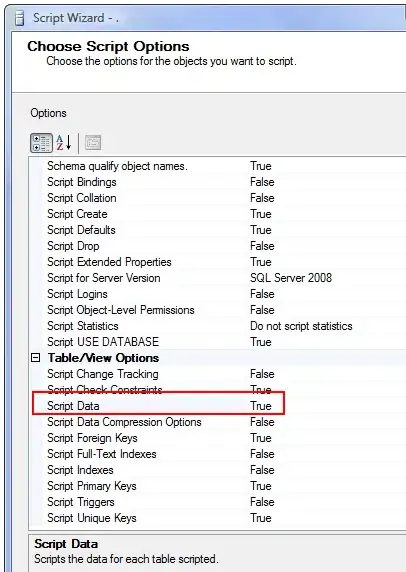406x572 pixels.
Task: Click the Script Wizard title bar icon
Action: coord(19,18)
